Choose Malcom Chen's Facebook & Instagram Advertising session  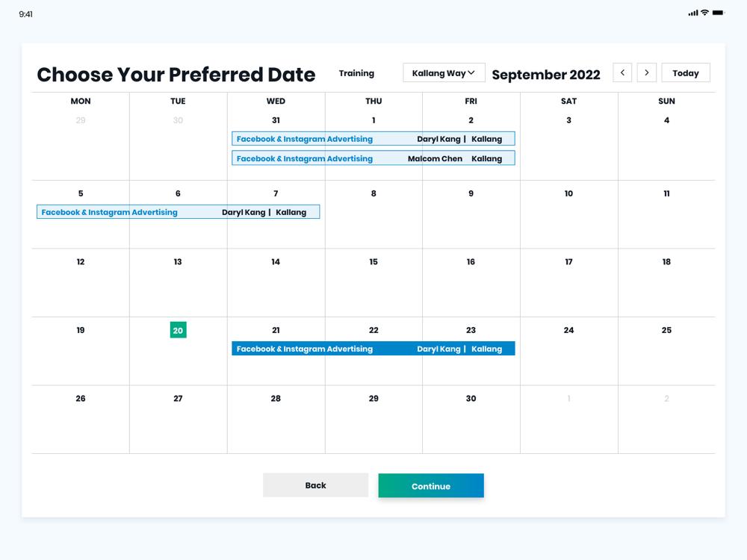pos(373,158)
